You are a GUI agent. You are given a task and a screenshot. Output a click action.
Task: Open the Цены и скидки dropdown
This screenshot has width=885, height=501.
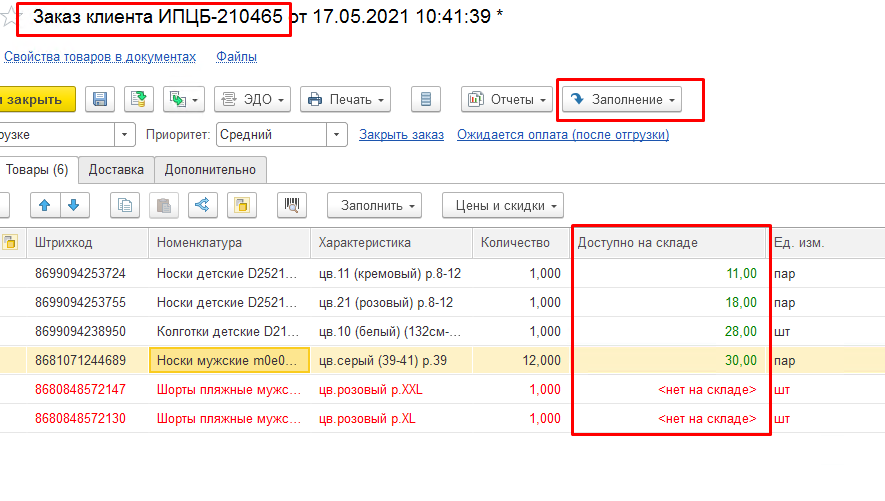[x=503, y=205]
